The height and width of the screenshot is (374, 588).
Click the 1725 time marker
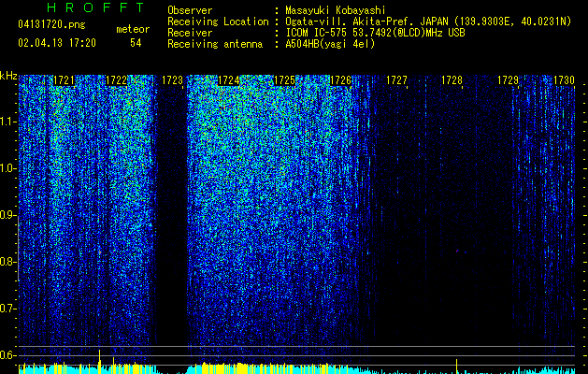click(x=284, y=80)
